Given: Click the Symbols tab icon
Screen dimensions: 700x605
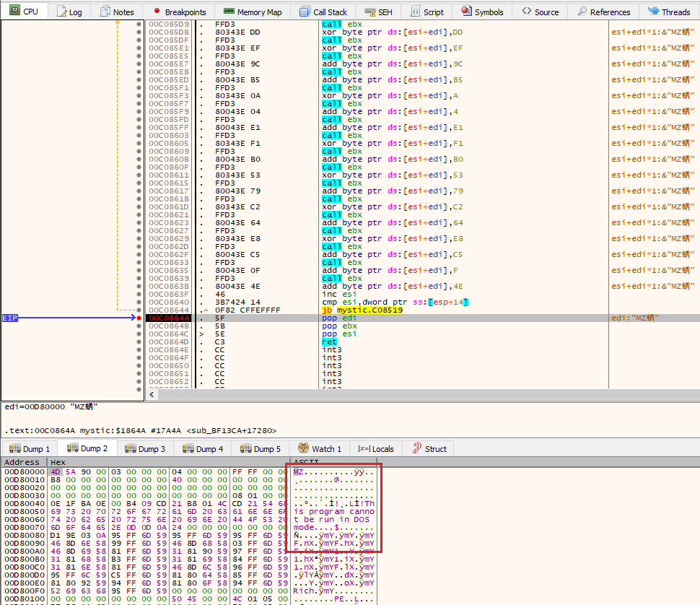Looking at the screenshot, I should 466,12.
